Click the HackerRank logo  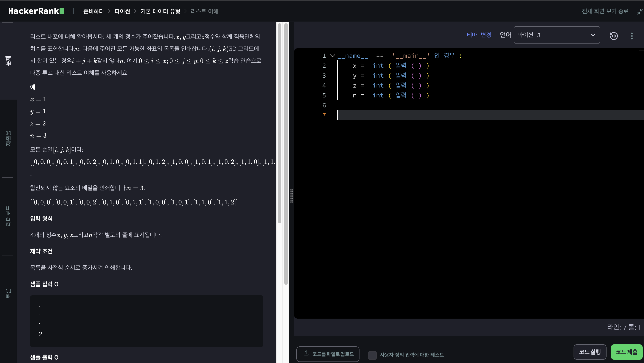pyautogui.click(x=36, y=11)
